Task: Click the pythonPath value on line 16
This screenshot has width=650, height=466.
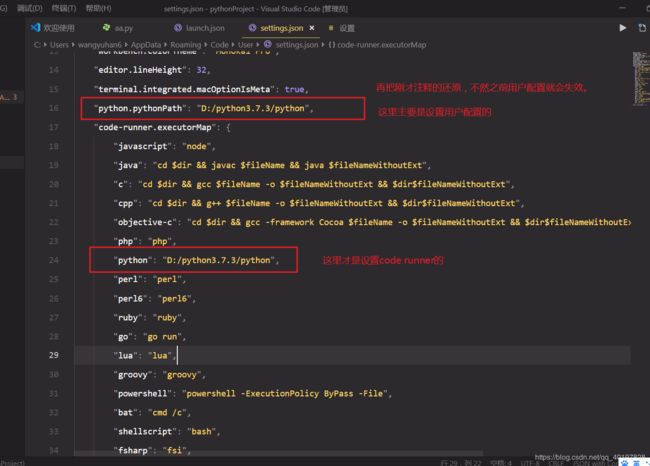Action: click(253, 108)
